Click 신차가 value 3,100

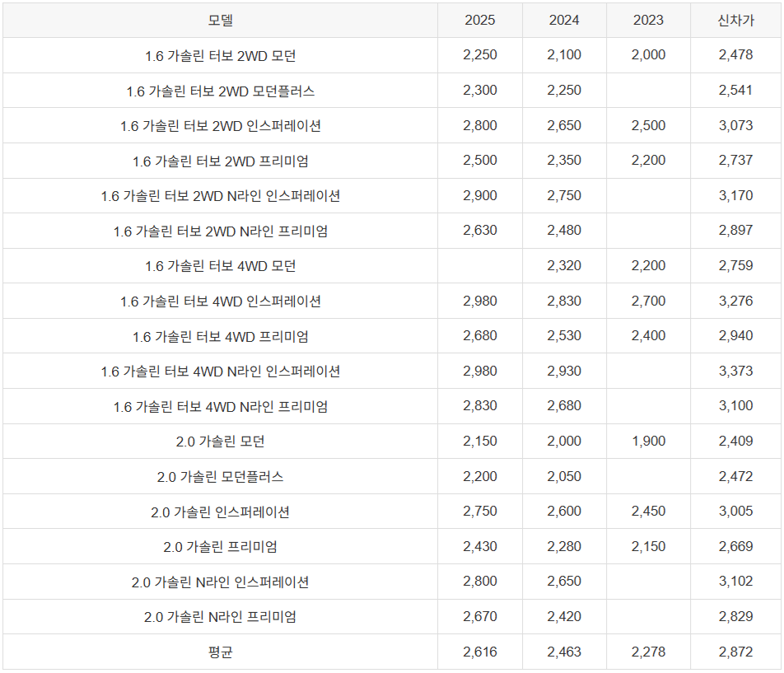[x=735, y=405]
